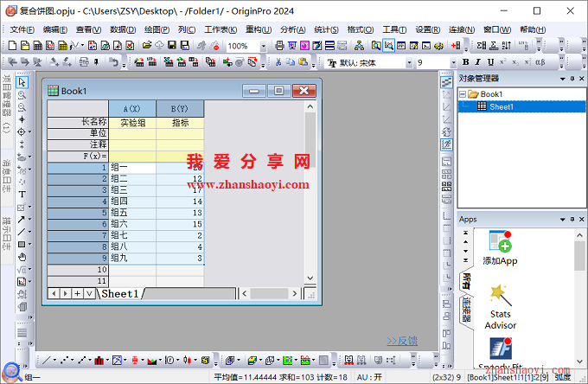Click add new sheet + button

click(x=77, y=293)
